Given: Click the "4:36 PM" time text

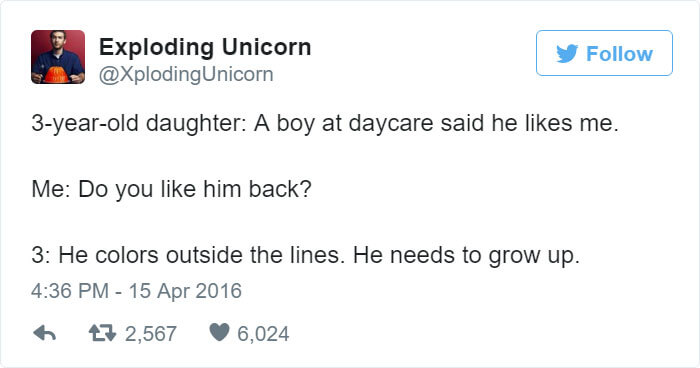Looking at the screenshot, I should 70,291.
